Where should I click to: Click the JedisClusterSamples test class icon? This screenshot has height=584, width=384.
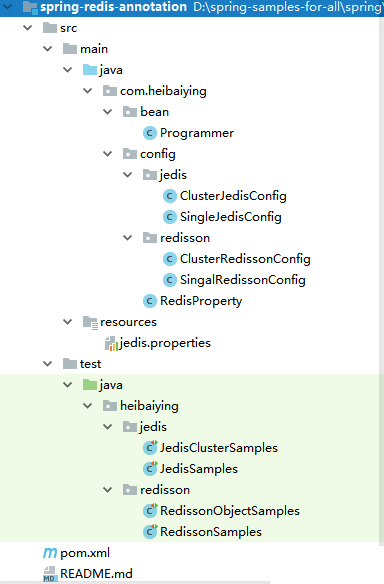pos(150,447)
